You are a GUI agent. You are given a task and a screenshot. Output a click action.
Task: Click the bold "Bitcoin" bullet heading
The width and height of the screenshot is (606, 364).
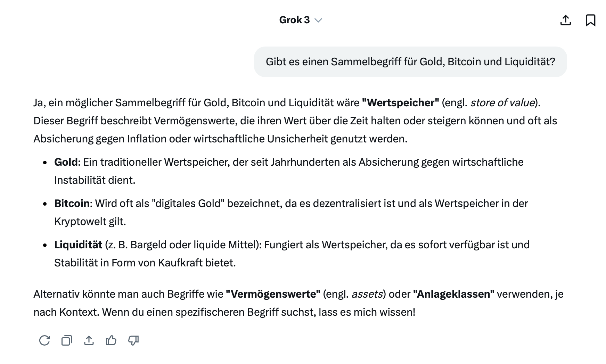(72, 204)
